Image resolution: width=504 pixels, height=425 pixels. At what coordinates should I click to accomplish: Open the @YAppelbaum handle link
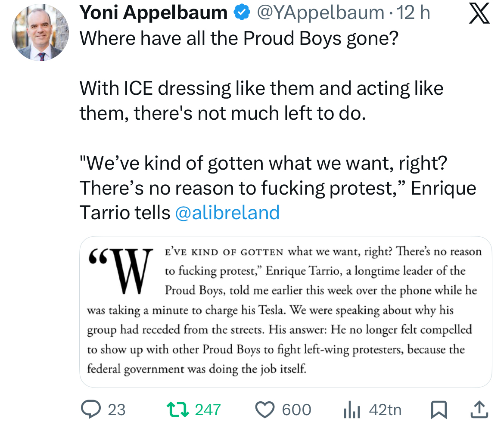click(x=320, y=14)
